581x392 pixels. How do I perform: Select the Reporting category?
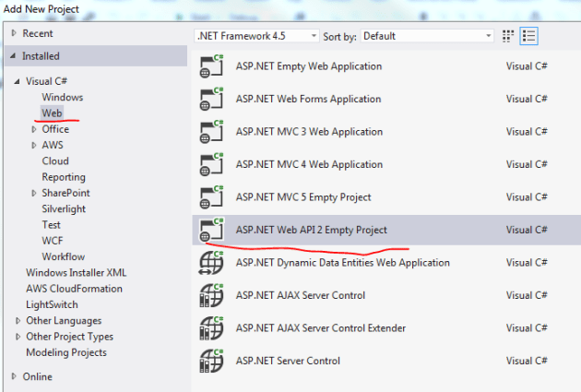click(64, 177)
